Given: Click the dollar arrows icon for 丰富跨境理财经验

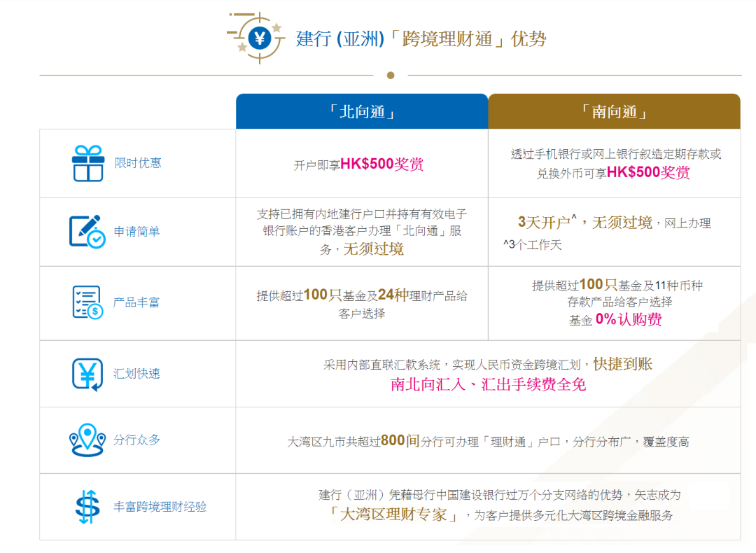Looking at the screenshot, I should [x=87, y=507].
